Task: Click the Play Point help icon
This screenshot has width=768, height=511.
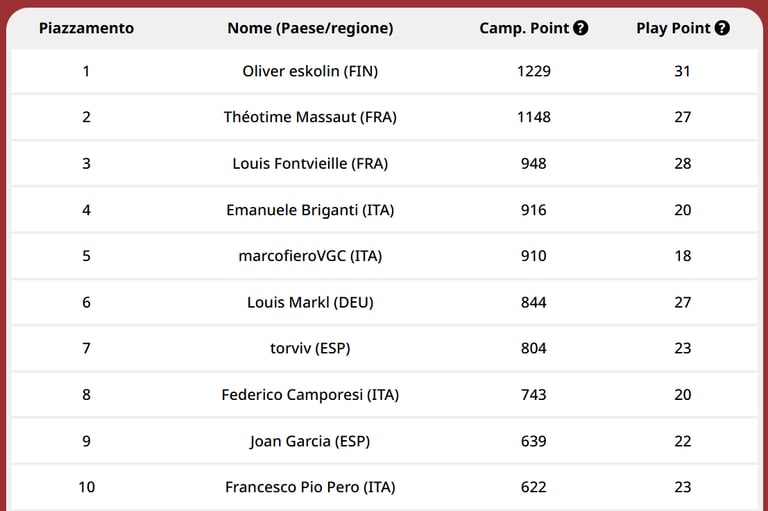Action: point(722,28)
